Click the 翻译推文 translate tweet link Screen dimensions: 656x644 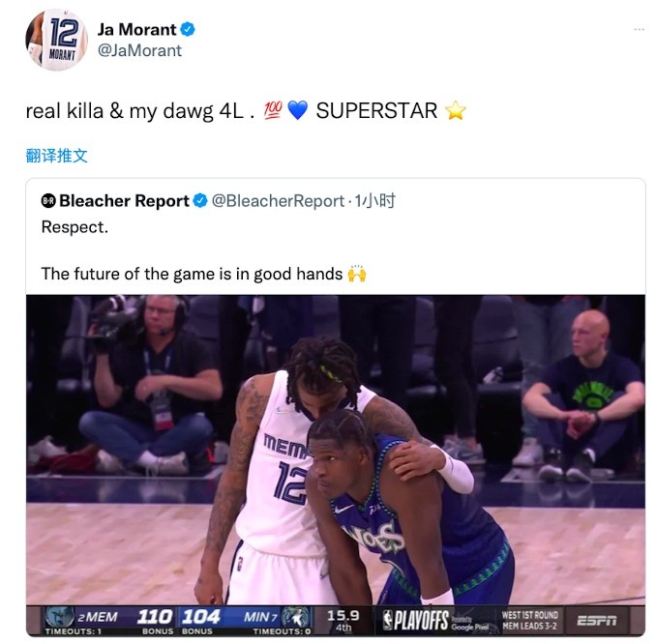56,156
